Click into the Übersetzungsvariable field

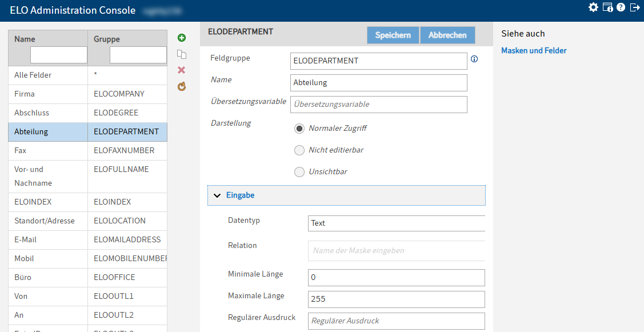[378, 105]
